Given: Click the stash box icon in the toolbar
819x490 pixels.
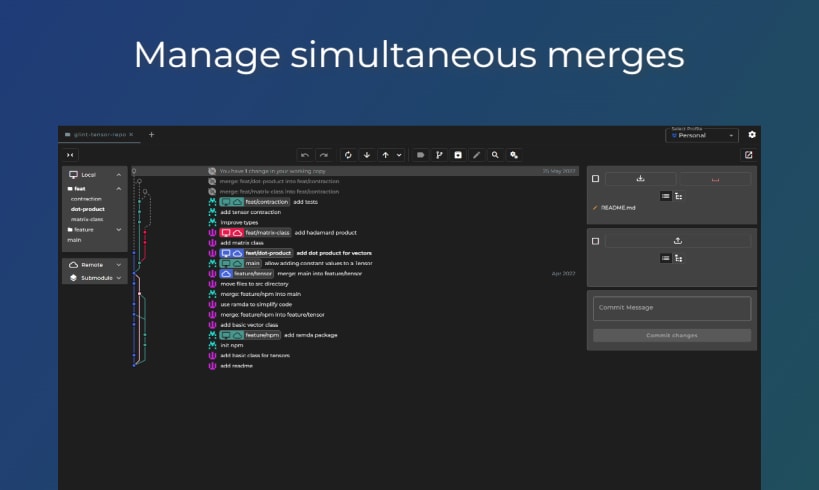Looking at the screenshot, I should pos(458,155).
